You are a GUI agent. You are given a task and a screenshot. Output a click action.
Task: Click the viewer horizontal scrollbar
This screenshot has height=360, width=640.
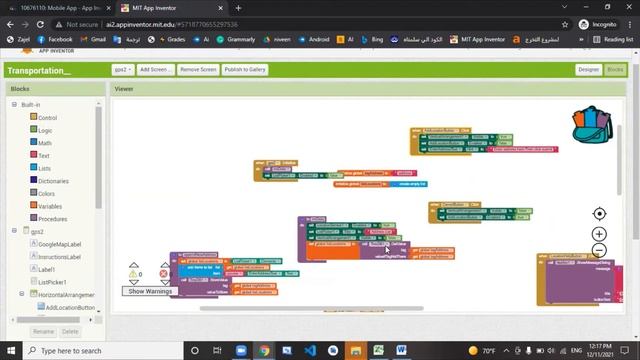[311, 308]
